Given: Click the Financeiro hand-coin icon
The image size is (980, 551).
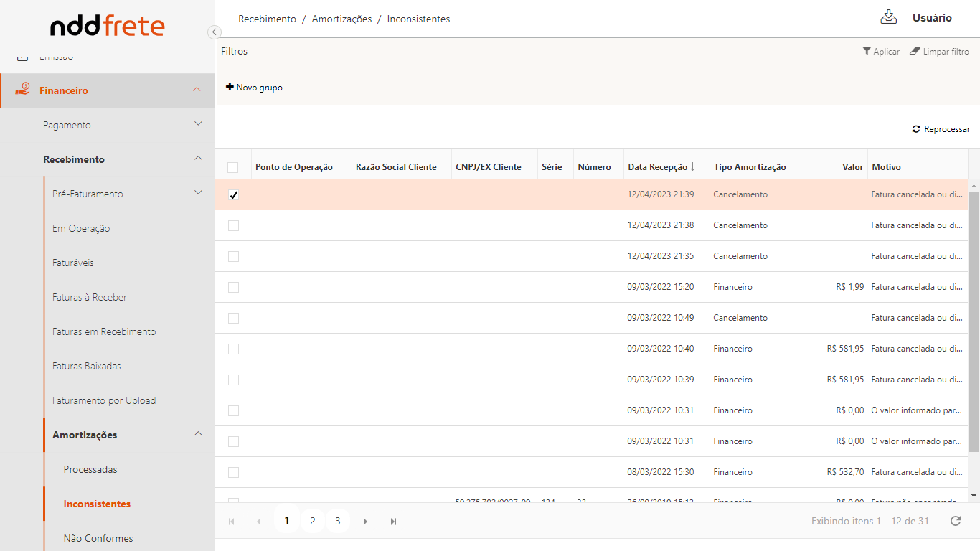Looking at the screenshot, I should pos(22,90).
